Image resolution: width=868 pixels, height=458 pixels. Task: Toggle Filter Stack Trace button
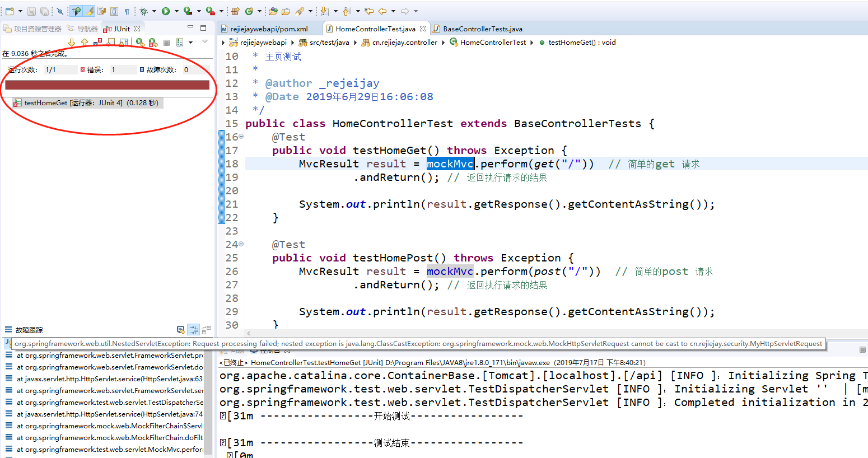click(194, 330)
